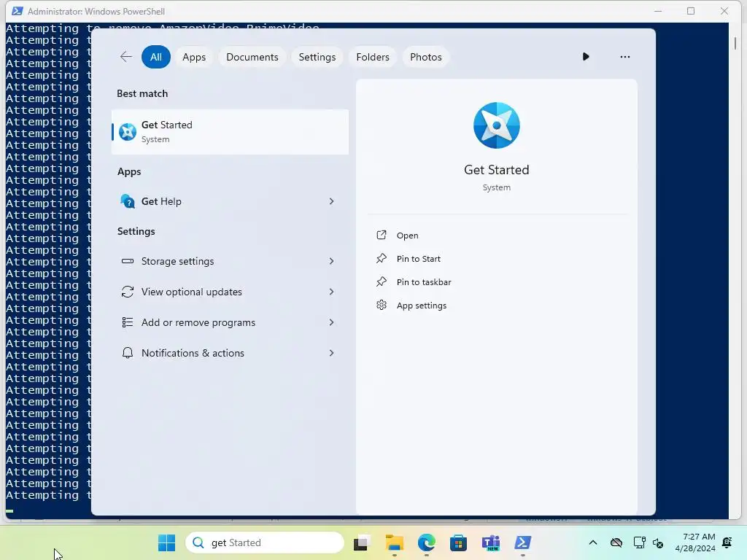Expand the Get Help chevron

point(332,201)
